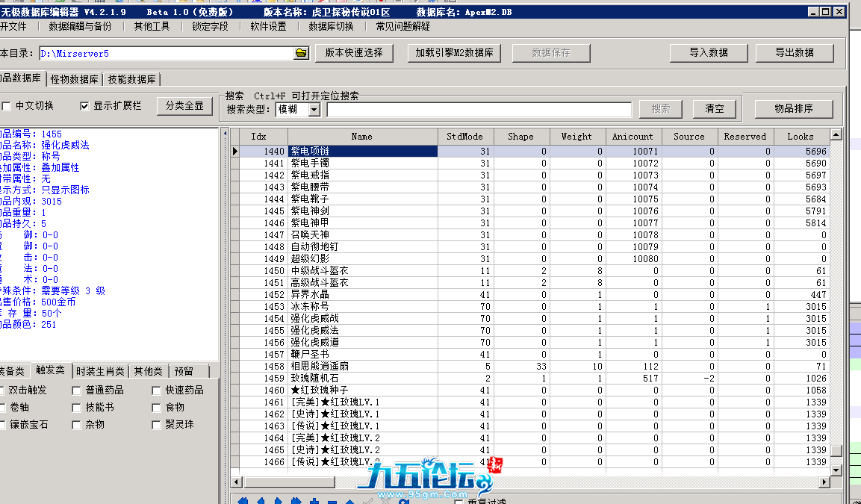Open the 软件设置 menu

pyautogui.click(x=268, y=26)
